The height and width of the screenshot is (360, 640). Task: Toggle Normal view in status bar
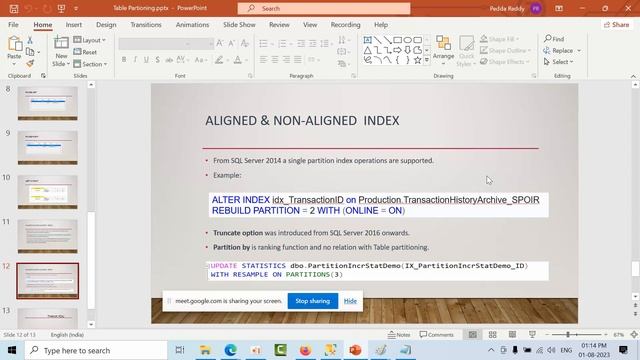click(473, 335)
